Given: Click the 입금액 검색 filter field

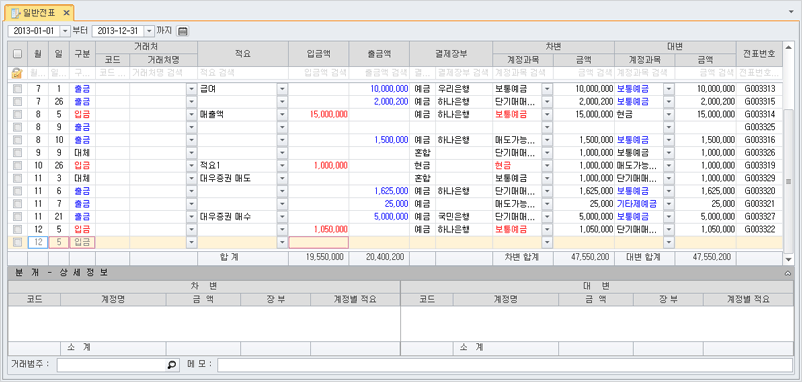Looking at the screenshot, I should [x=319, y=73].
